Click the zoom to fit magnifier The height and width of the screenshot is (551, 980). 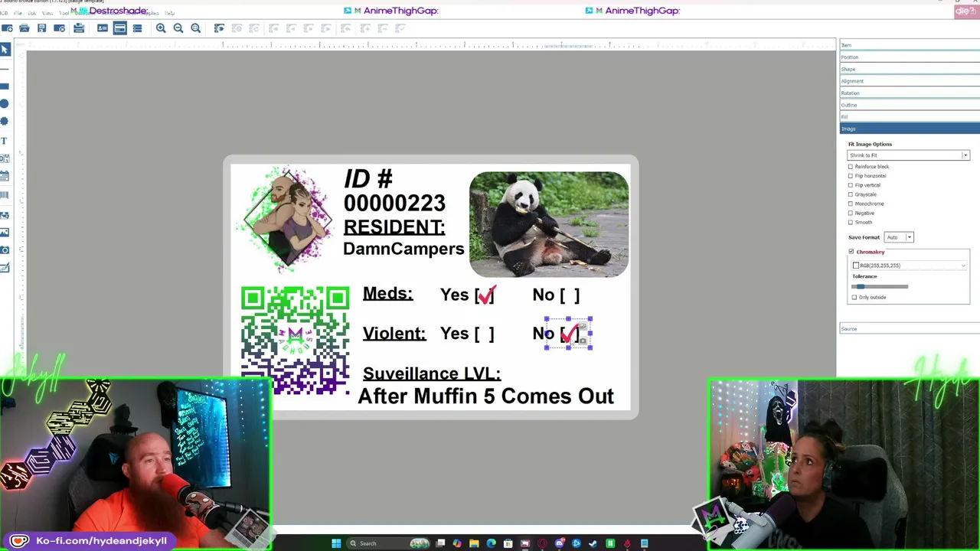coord(196,28)
